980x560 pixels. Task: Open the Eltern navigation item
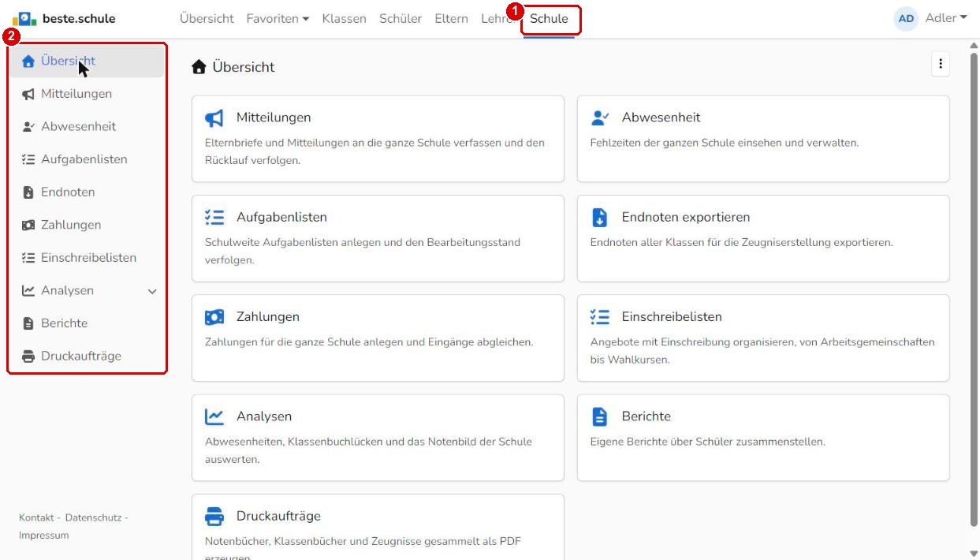(451, 19)
